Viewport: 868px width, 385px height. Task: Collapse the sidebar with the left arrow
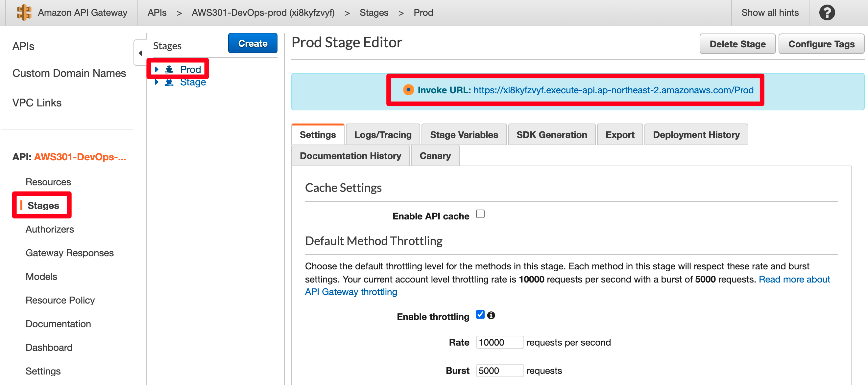(140, 53)
